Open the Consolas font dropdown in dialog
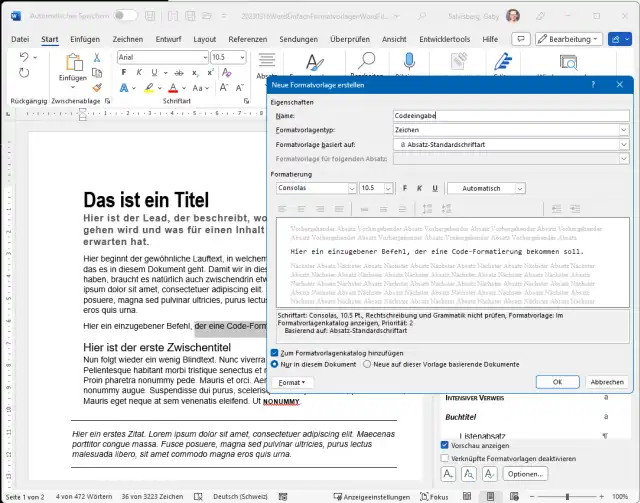 [x=351, y=188]
